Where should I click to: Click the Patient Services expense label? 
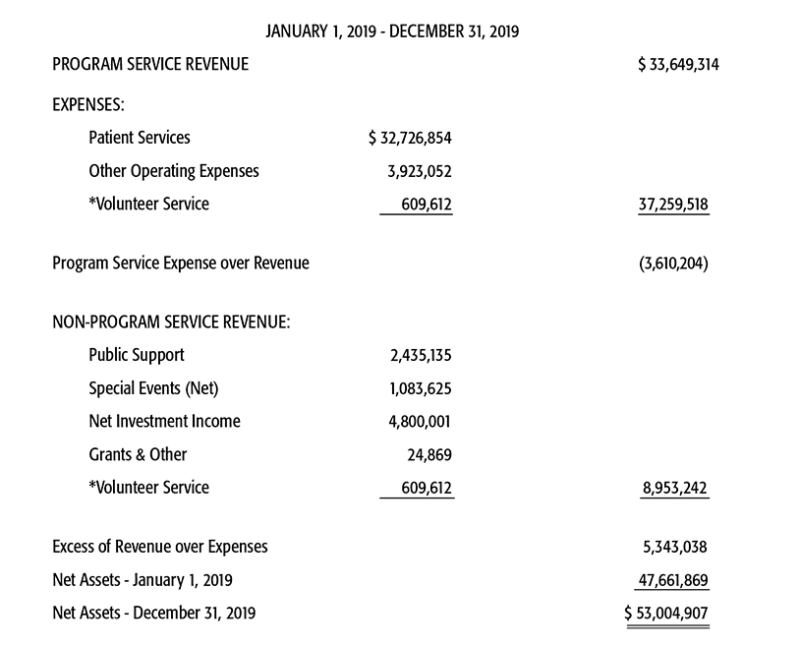pos(139,138)
